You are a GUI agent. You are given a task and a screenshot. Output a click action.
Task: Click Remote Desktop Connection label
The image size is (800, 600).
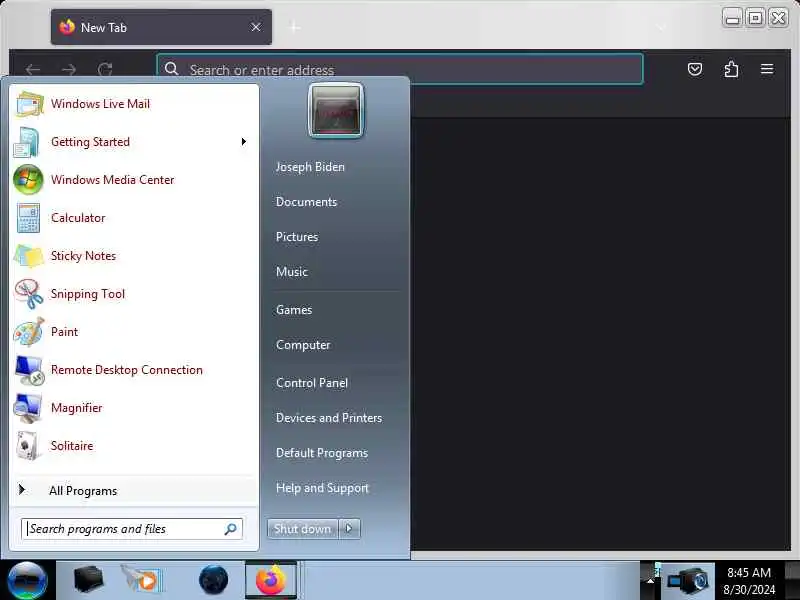pos(127,370)
